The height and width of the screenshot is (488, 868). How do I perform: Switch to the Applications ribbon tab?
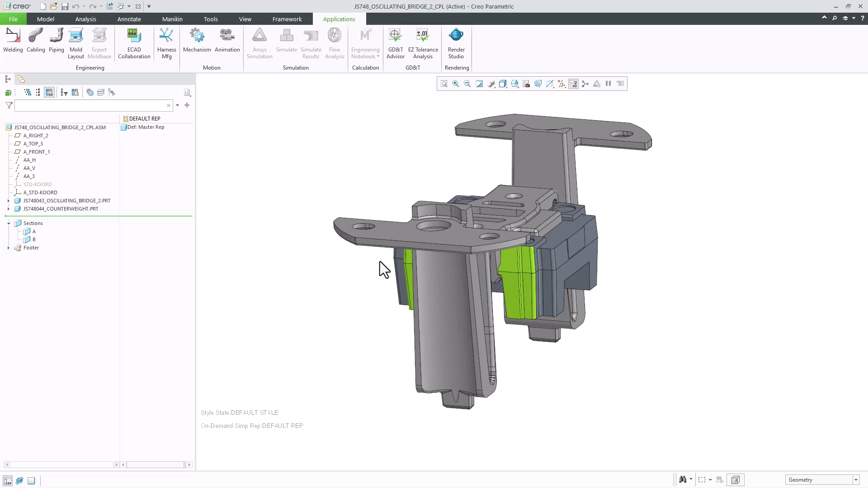coord(339,19)
